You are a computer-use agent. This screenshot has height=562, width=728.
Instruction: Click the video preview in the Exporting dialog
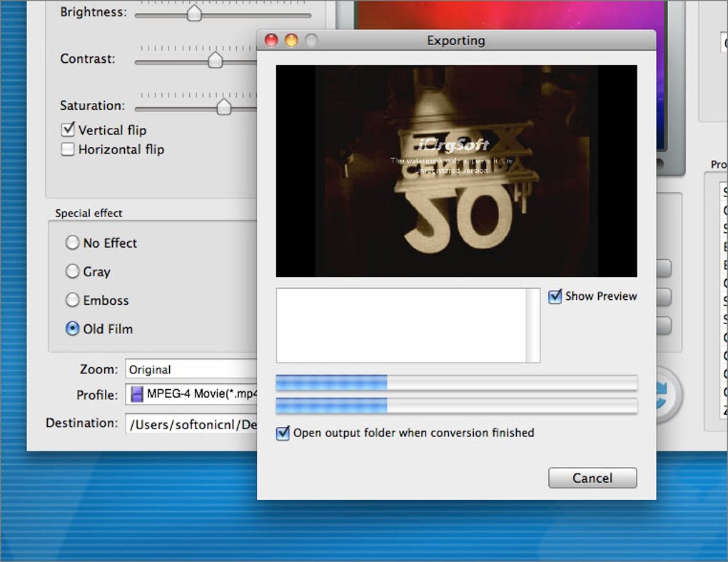pos(457,170)
